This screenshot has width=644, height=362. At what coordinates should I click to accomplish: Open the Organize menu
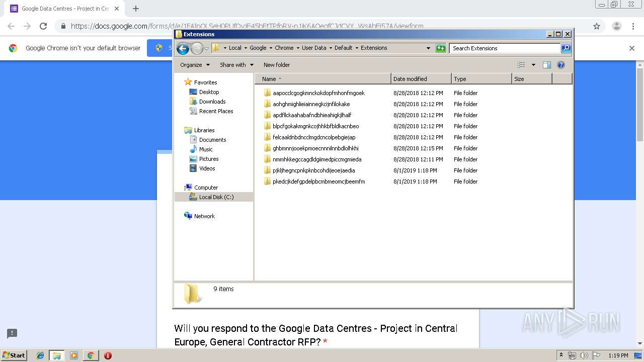(195, 65)
